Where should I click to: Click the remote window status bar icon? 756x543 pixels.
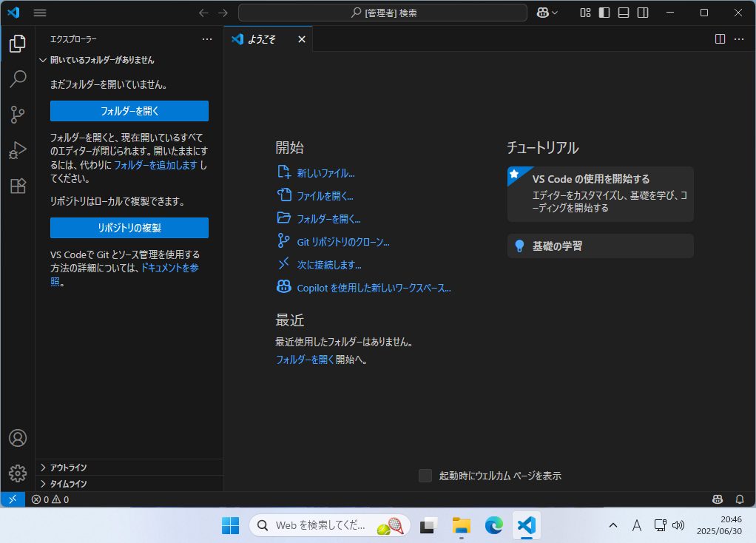tap(13, 499)
